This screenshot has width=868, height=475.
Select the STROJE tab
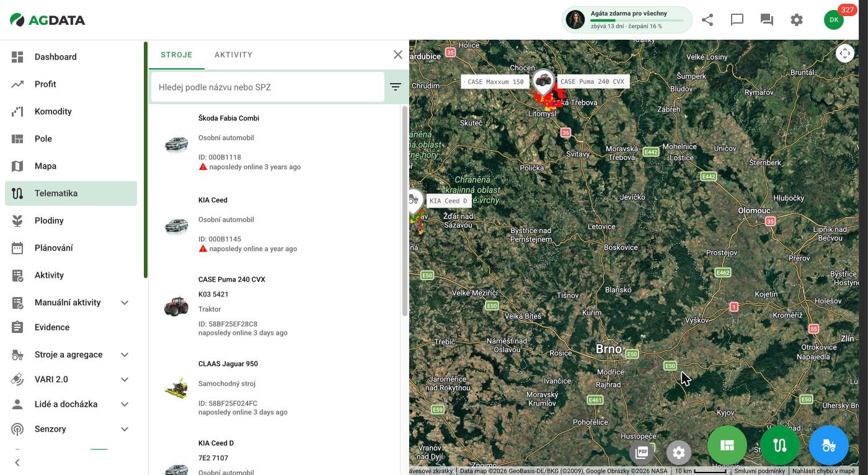pyautogui.click(x=177, y=55)
